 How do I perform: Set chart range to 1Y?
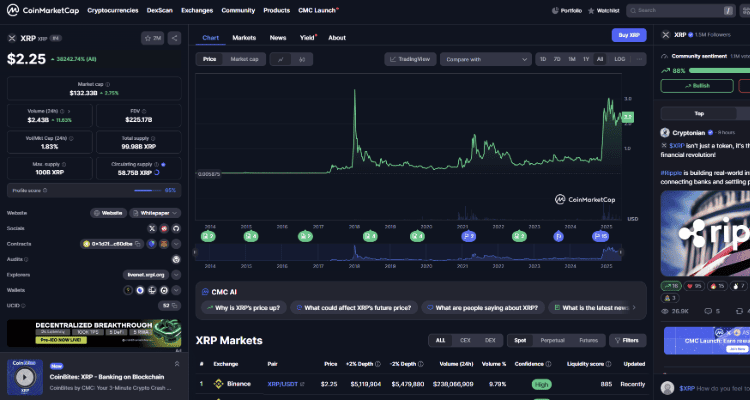pos(586,59)
